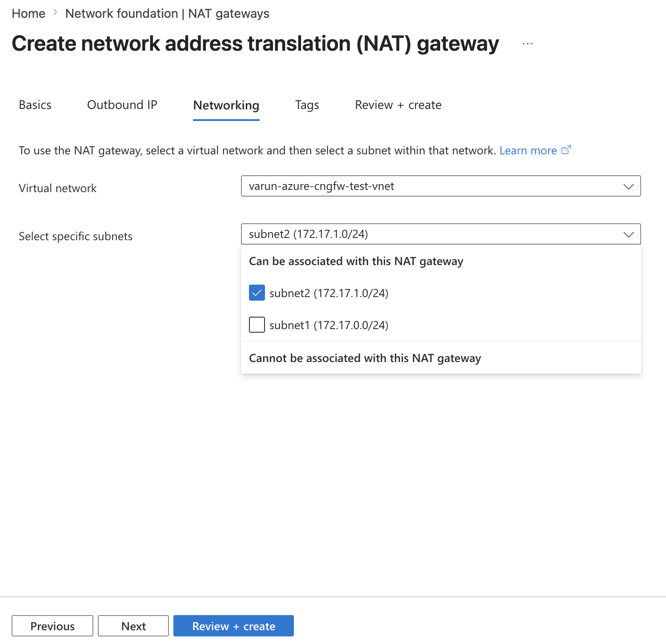
Task: Check the subnet1 (172.17.0.0/24) checkbox
Action: pos(257,325)
